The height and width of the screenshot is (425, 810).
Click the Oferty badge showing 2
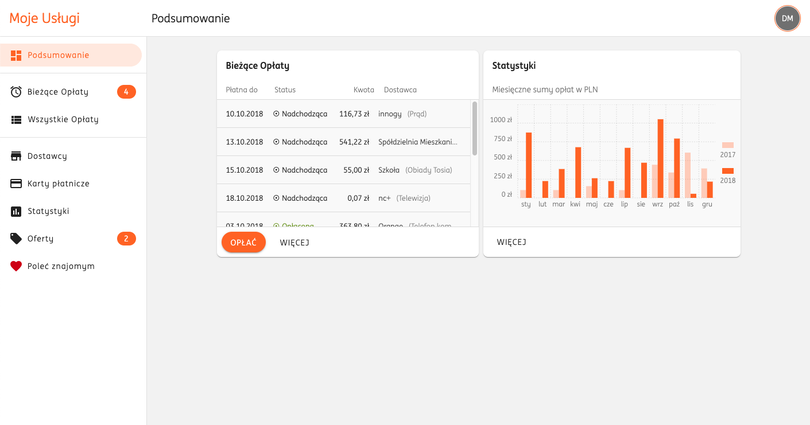click(x=126, y=239)
